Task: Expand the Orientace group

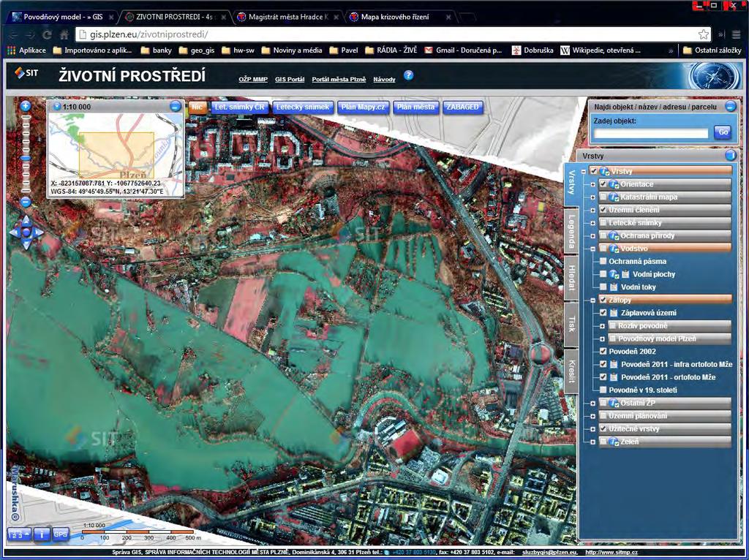Action: coord(592,184)
